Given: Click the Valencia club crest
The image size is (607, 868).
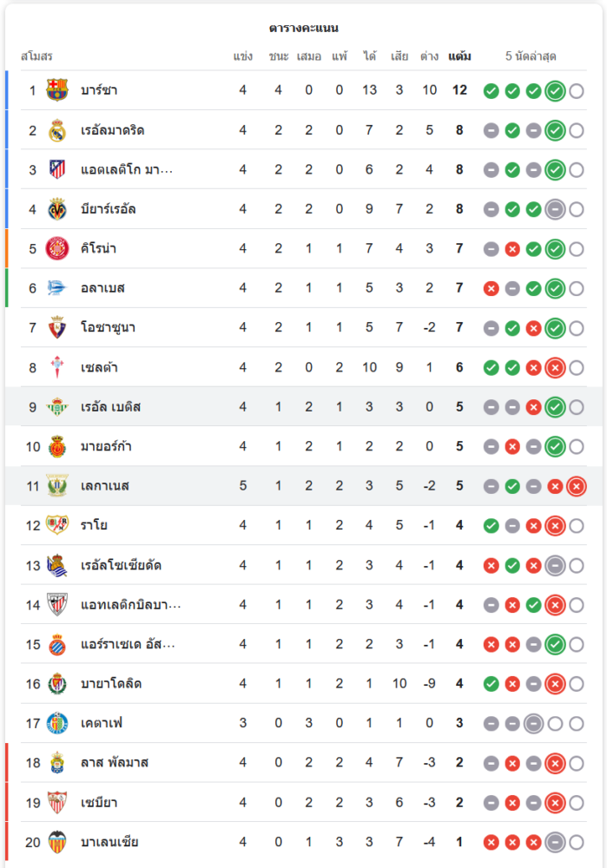Looking at the screenshot, I should click(57, 842).
